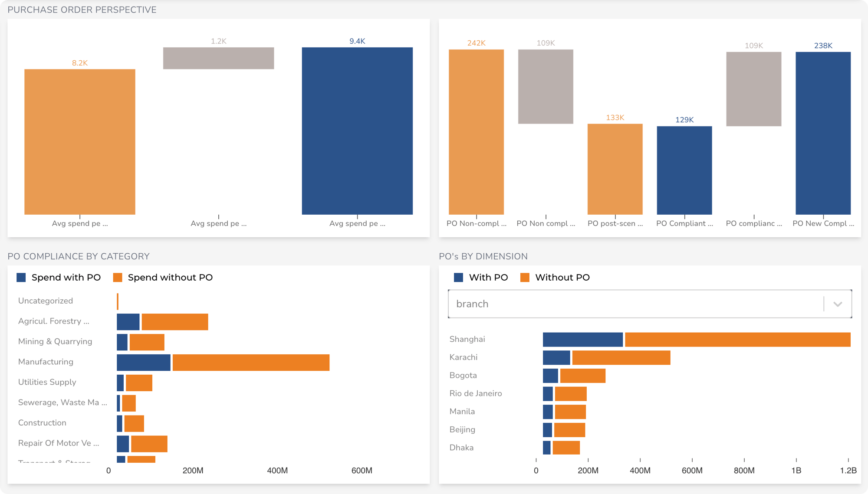The height and width of the screenshot is (494, 868).
Task: Click the 'Dhaka' branch label
Action: pos(461,448)
